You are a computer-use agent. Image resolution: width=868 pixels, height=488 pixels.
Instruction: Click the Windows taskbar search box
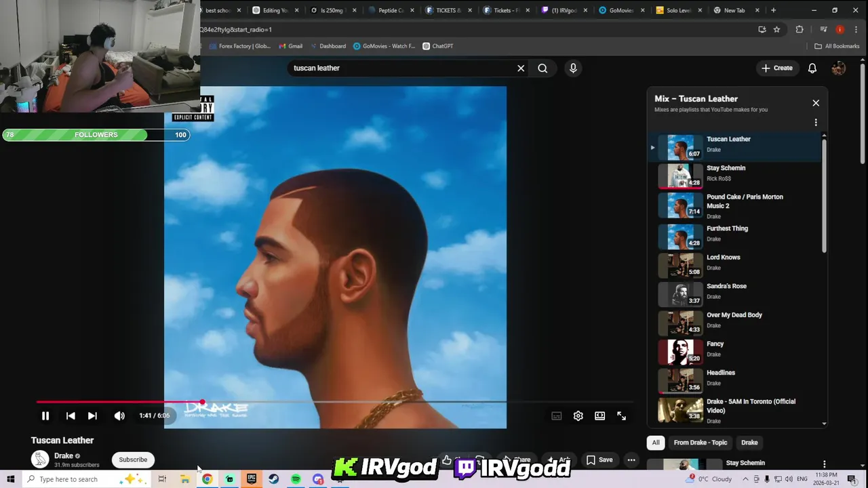pos(86,479)
